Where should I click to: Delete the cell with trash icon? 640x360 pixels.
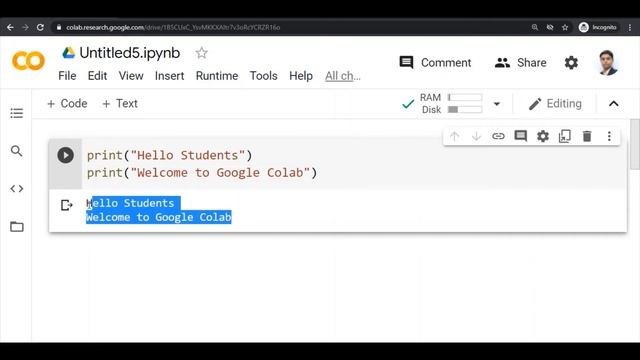587,136
